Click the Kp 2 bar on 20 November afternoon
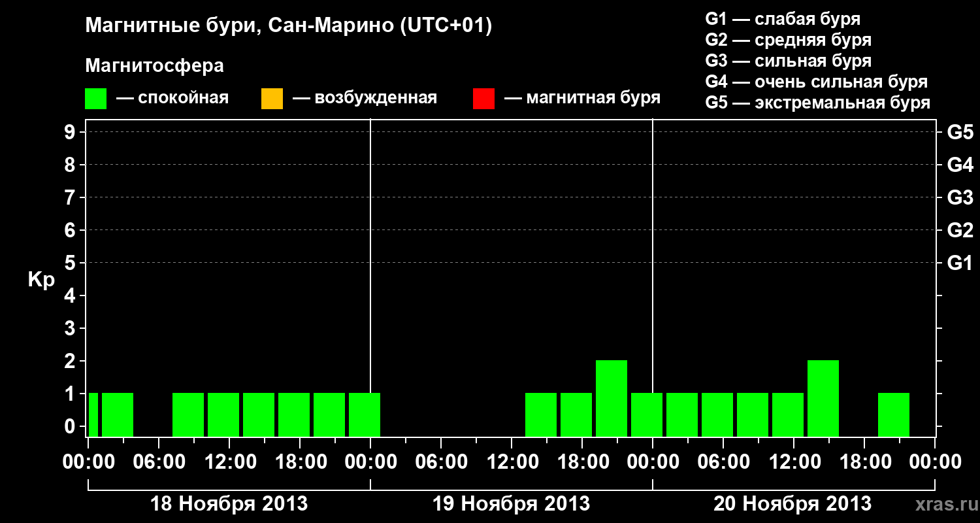This screenshot has width=980, height=523. click(823, 398)
